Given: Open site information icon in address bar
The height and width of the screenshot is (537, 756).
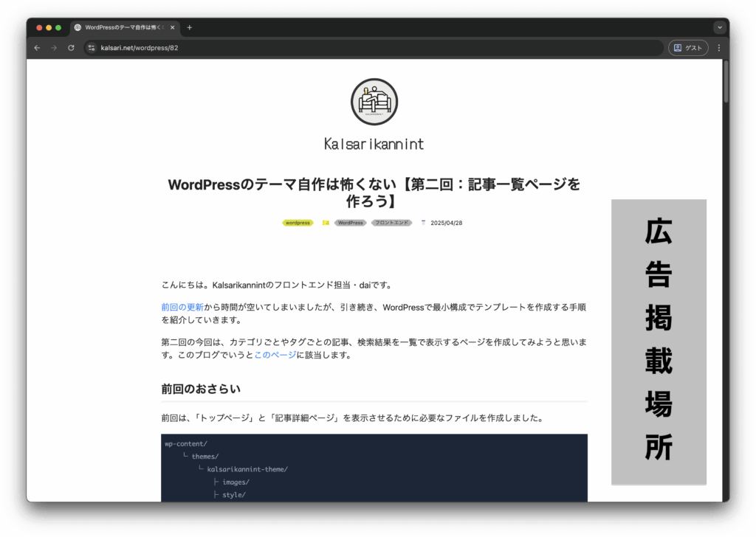Looking at the screenshot, I should tap(91, 48).
